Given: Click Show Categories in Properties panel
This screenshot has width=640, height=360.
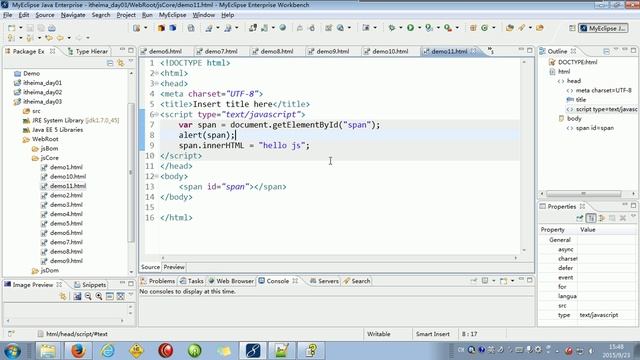Looking at the screenshot, I should pos(591,218).
